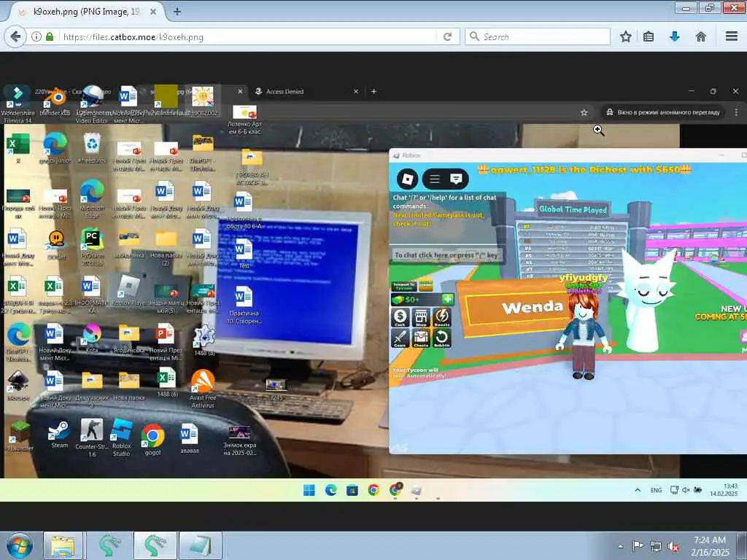The height and width of the screenshot is (560, 747).
Task: Switch ENG language indicator in Windows 11 tray
Action: click(x=656, y=490)
